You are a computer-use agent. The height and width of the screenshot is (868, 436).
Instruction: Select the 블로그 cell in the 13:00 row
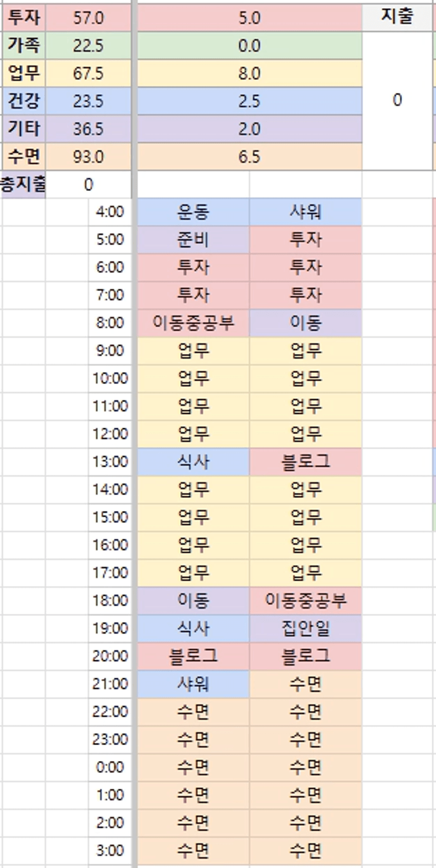pyautogui.click(x=305, y=462)
